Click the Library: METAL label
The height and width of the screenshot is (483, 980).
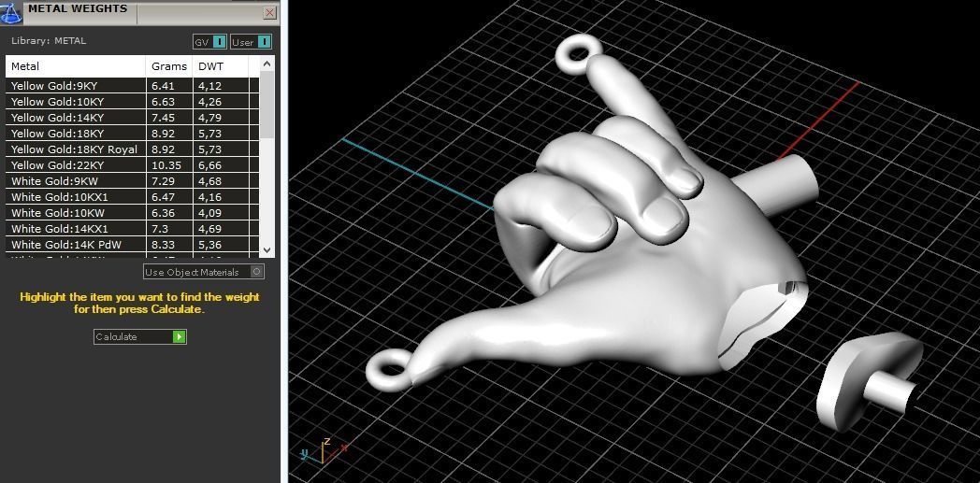[x=49, y=40]
